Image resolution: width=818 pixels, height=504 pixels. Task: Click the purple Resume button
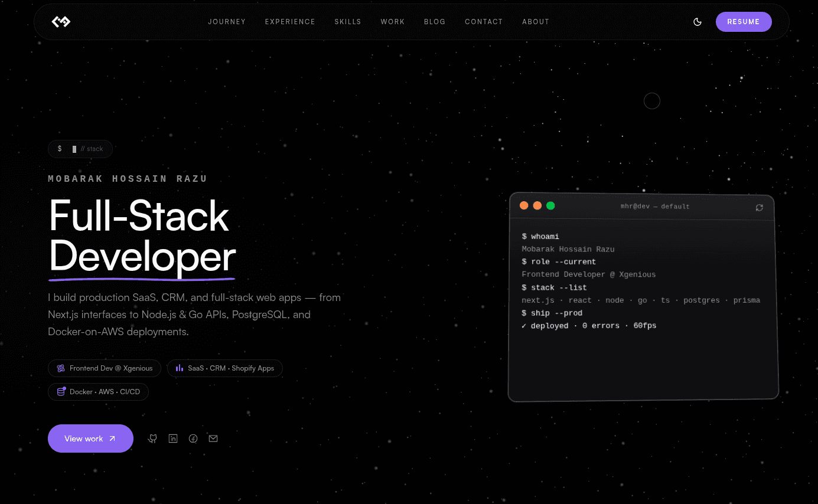pyautogui.click(x=744, y=22)
